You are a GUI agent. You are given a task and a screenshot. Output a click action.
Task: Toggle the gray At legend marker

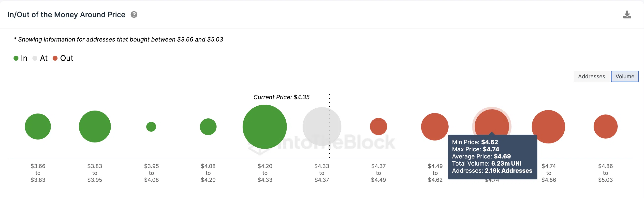pyautogui.click(x=35, y=58)
